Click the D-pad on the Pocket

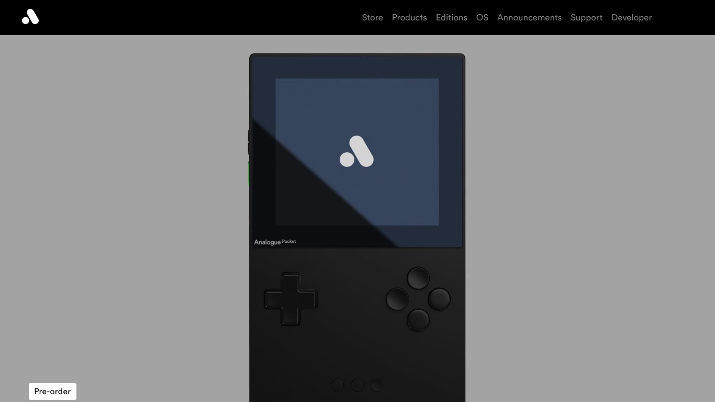click(x=290, y=299)
